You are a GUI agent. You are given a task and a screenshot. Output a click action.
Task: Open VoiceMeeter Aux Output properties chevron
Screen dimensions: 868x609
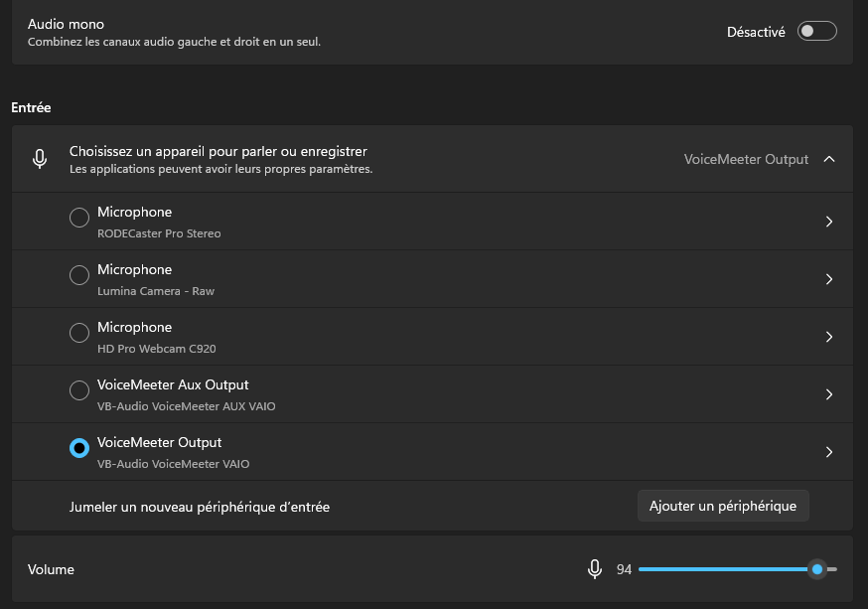(828, 394)
